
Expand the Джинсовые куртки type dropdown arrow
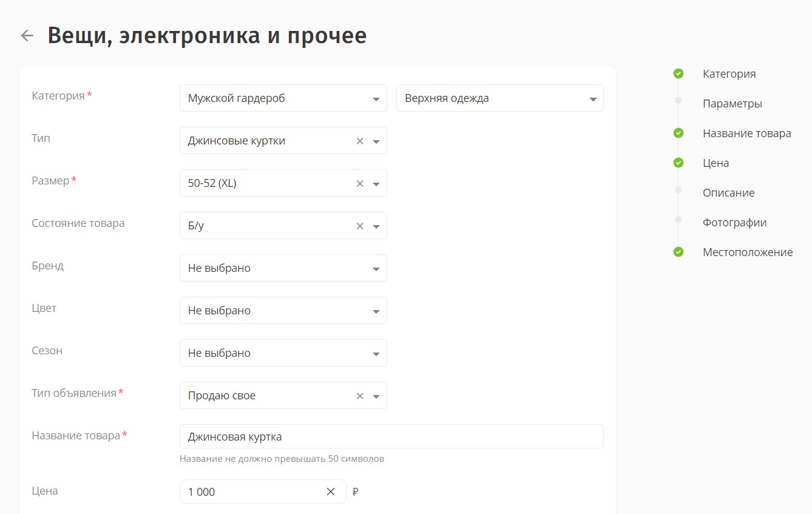[376, 141]
